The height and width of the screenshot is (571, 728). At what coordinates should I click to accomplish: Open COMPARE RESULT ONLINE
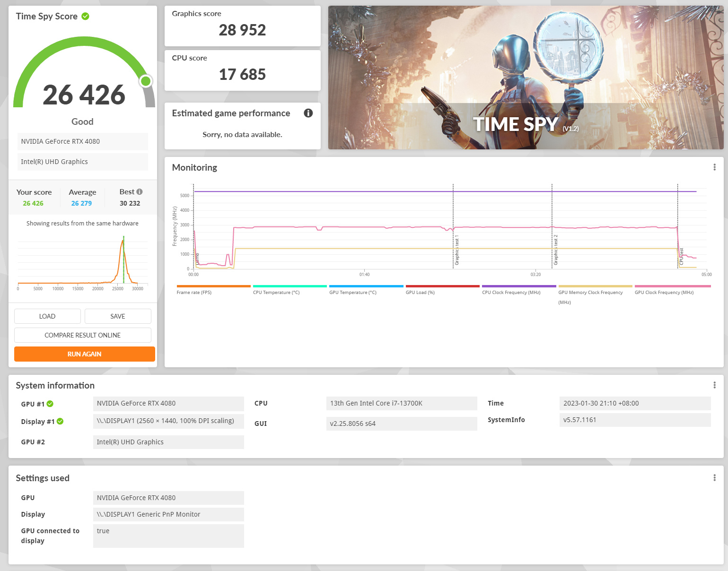pos(83,335)
